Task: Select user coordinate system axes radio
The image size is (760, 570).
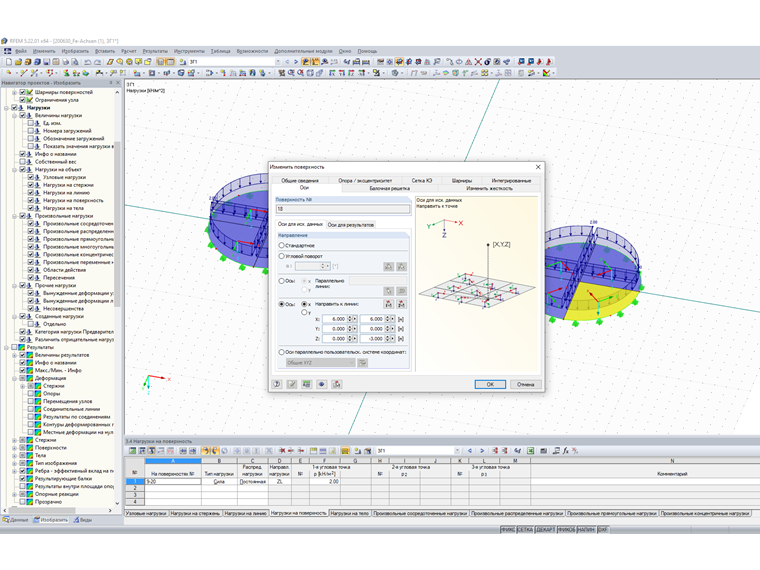Action: (x=281, y=352)
